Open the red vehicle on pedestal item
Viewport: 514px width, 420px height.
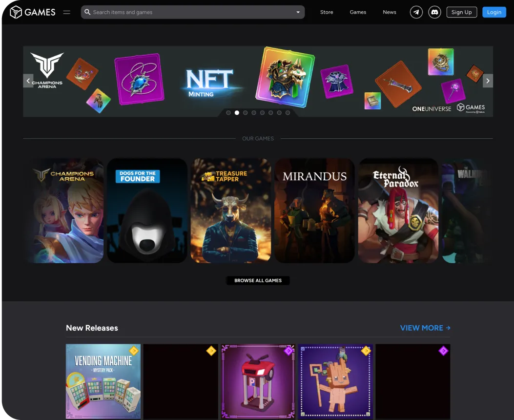[258, 381]
